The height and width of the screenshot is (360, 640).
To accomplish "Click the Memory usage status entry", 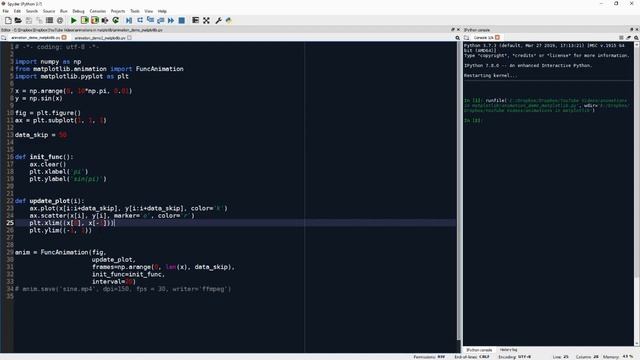I will [618, 357].
